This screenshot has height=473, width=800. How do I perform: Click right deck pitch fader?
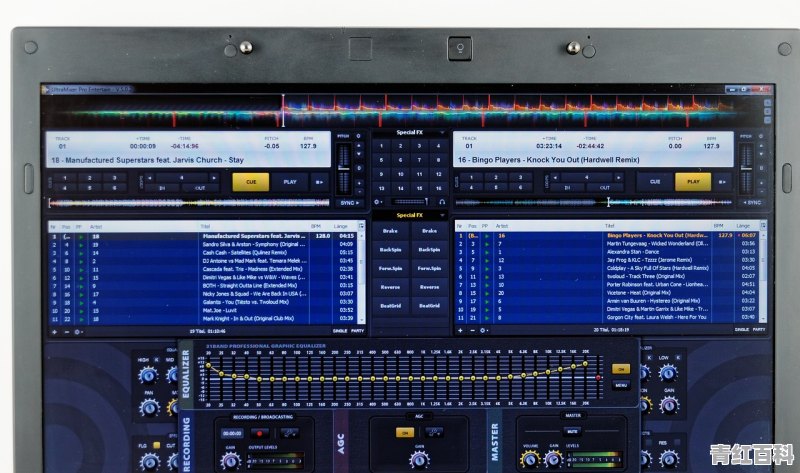[x=746, y=168]
